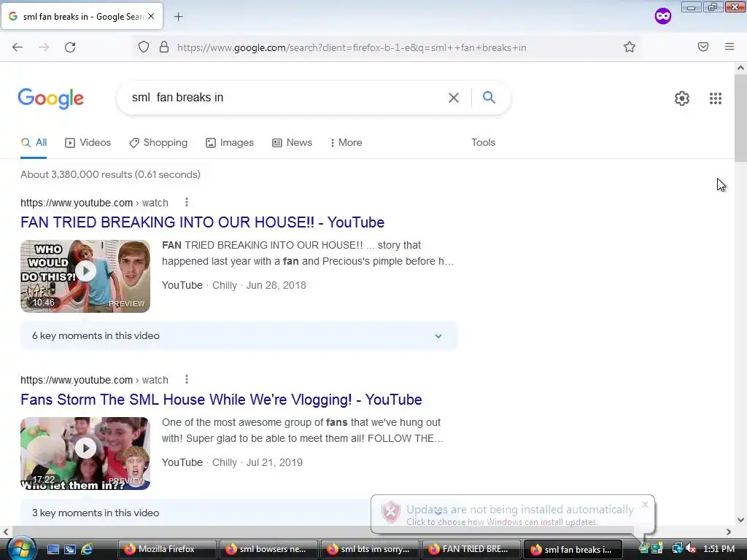Click the 1:51 PM taskbar clock
The image size is (747, 560).
point(719,549)
